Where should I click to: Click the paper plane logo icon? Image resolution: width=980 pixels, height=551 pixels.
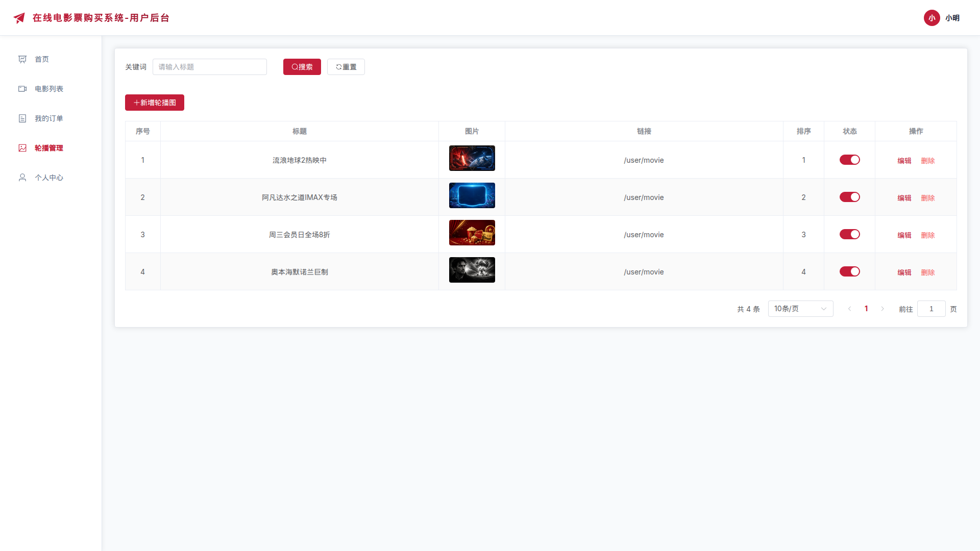click(19, 18)
